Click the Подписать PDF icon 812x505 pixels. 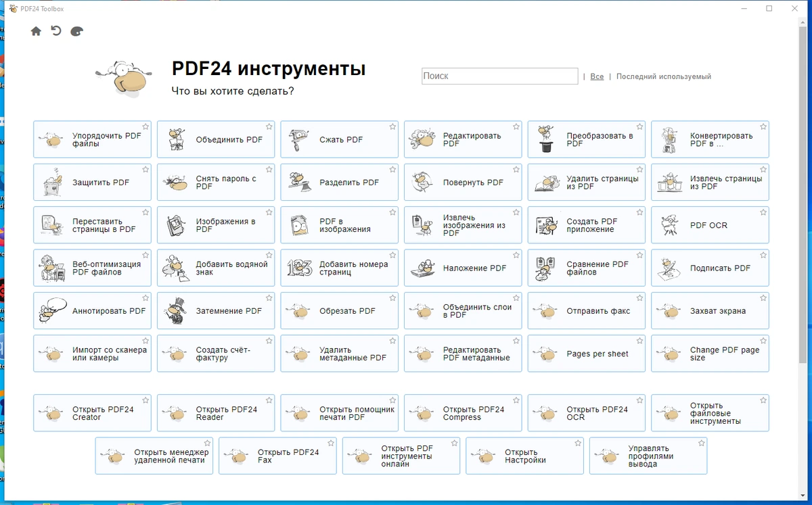point(669,268)
